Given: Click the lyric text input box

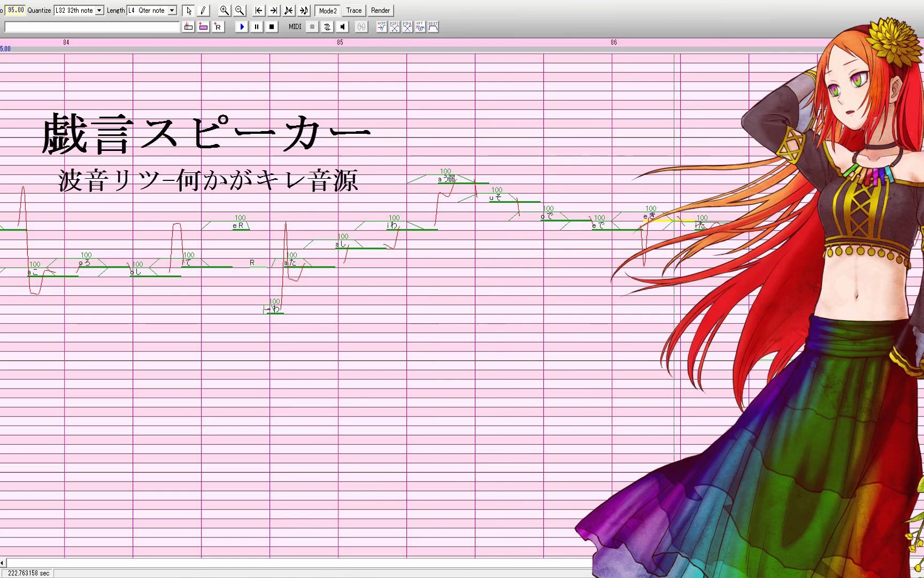Looking at the screenshot, I should click(92, 27).
